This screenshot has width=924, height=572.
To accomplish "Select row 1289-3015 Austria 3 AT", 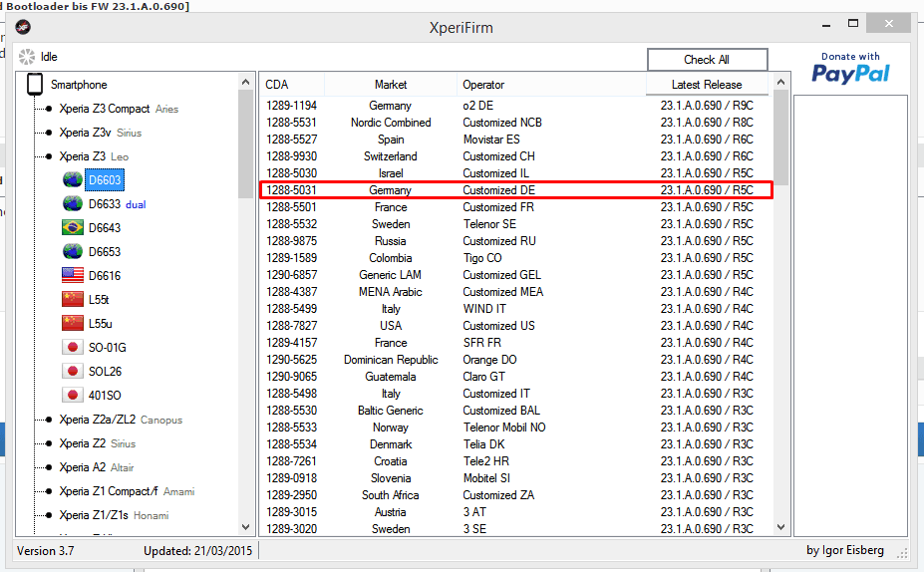I will 515,512.
